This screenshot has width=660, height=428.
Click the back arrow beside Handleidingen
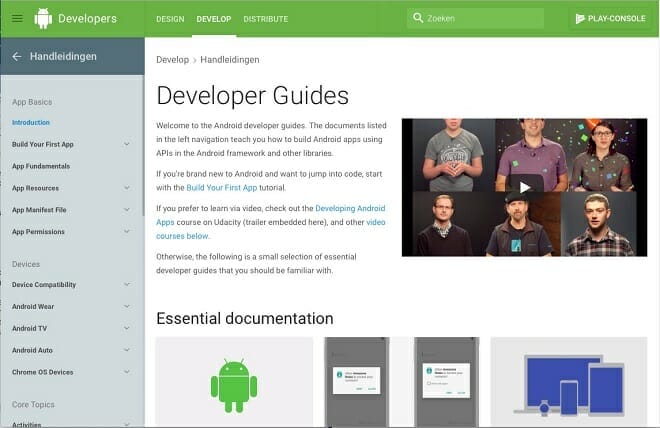17,56
